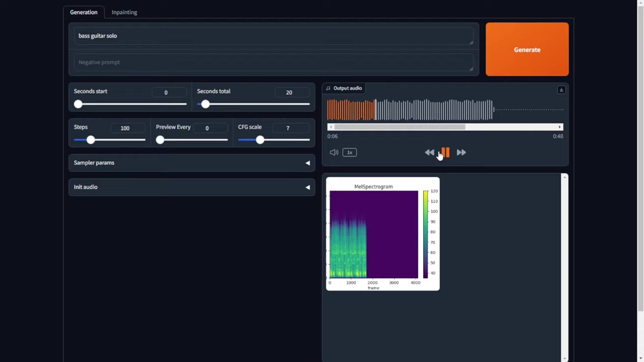Select the Generation tab
Viewport: 644px width, 362px height.
[84, 12]
